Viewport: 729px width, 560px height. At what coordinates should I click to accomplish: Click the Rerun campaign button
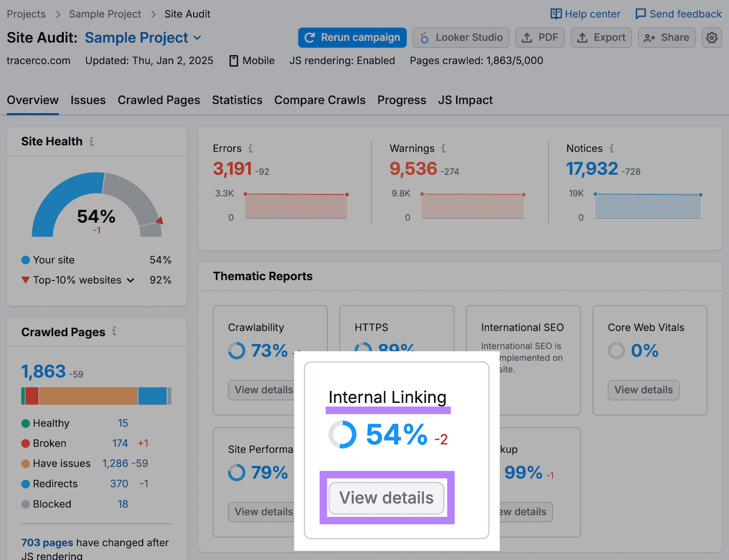coord(352,37)
